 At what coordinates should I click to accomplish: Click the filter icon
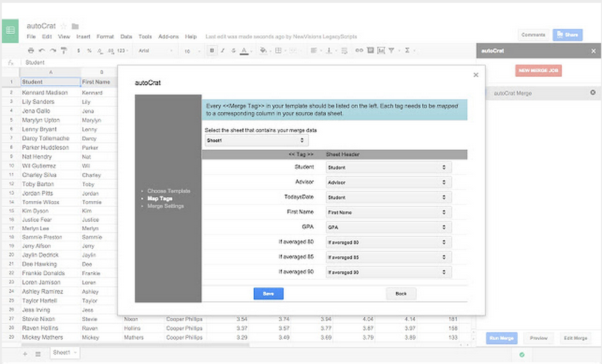[x=392, y=51]
